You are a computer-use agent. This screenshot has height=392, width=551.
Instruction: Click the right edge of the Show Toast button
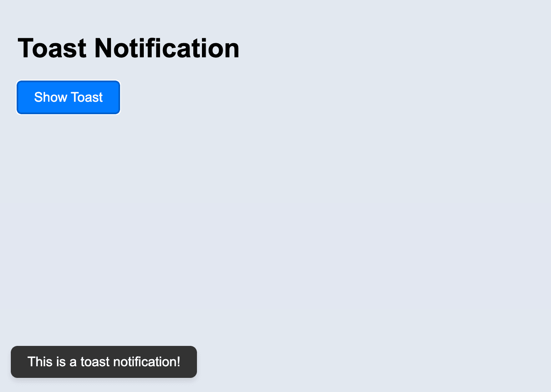[x=118, y=97]
